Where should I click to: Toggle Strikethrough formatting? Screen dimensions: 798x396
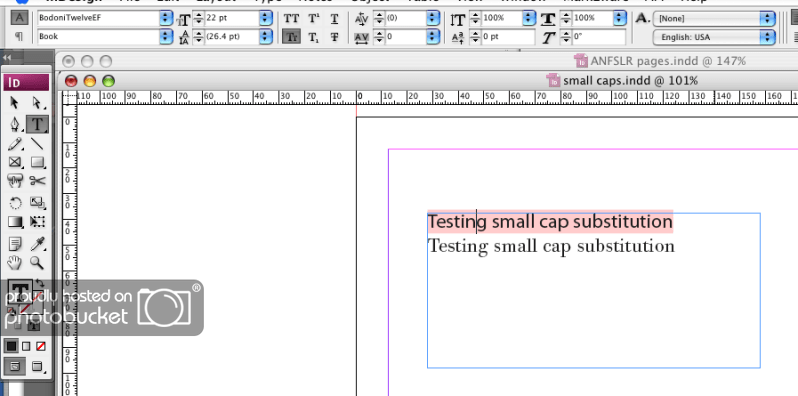pyautogui.click(x=334, y=37)
